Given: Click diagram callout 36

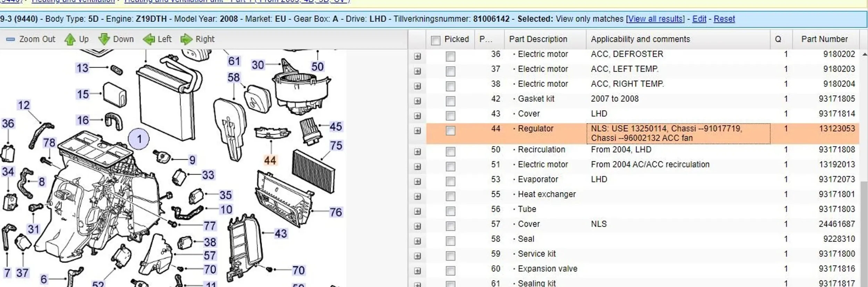Looking at the screenshot, I should tap(8, 123).
